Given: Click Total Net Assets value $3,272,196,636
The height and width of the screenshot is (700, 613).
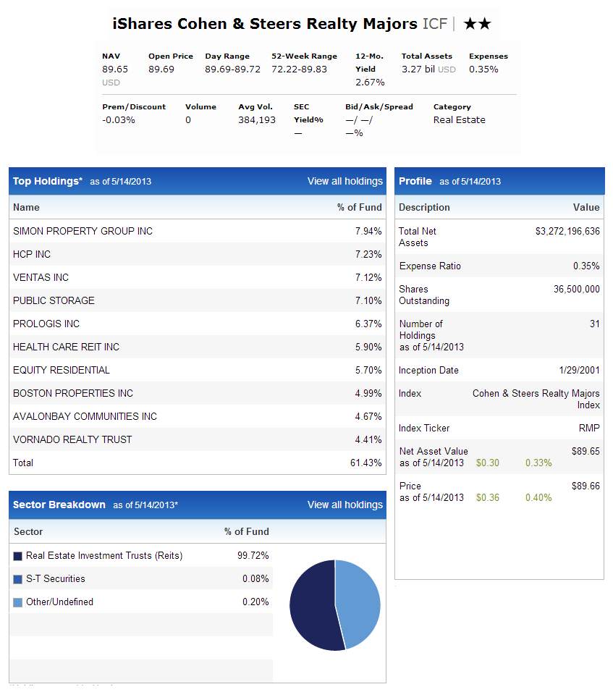Looking at the screenshot, I should pyautogui.click(x=567, y=231).
